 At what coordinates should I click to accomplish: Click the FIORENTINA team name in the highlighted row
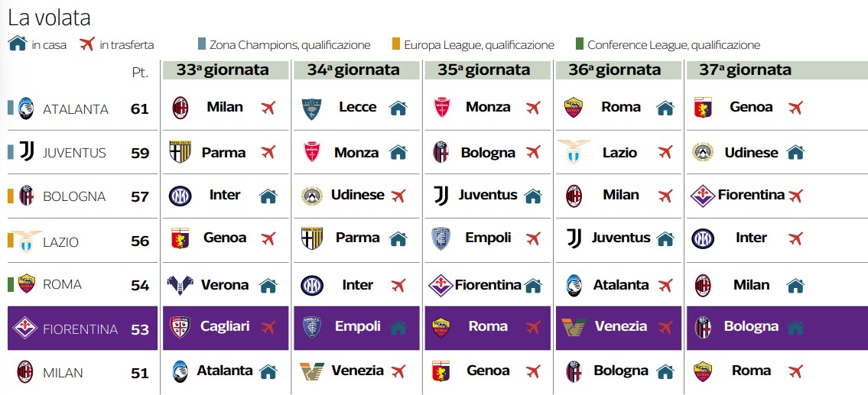click(80, 330)
